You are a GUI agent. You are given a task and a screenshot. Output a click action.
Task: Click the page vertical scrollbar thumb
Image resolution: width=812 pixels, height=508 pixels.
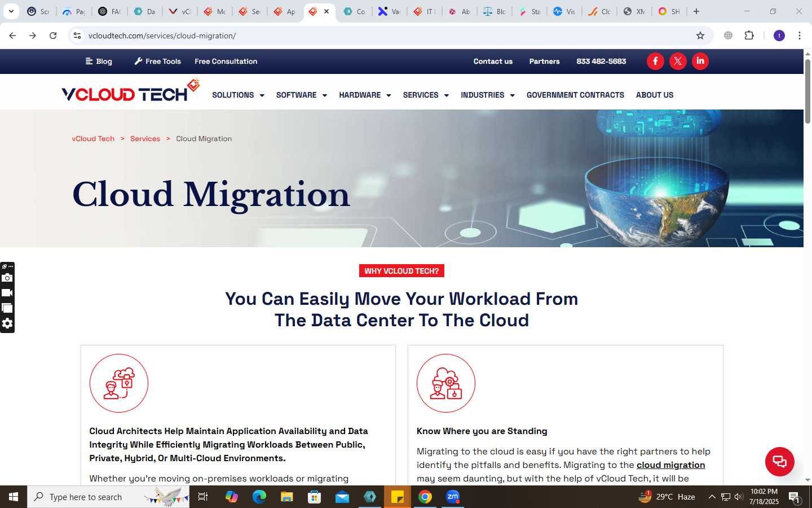(807, 90)
